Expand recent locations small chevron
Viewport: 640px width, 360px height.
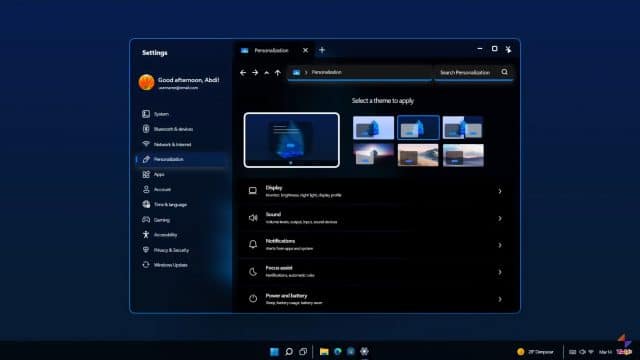coord(267,73)
